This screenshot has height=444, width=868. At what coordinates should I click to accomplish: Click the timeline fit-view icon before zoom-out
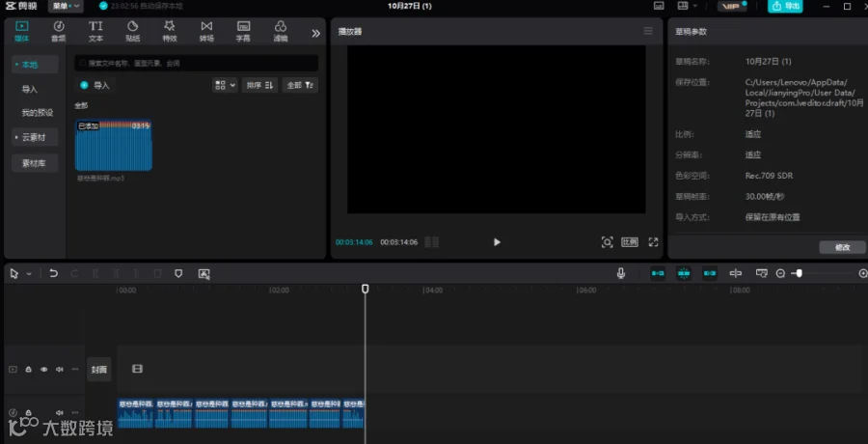click(x=762, y=273)
